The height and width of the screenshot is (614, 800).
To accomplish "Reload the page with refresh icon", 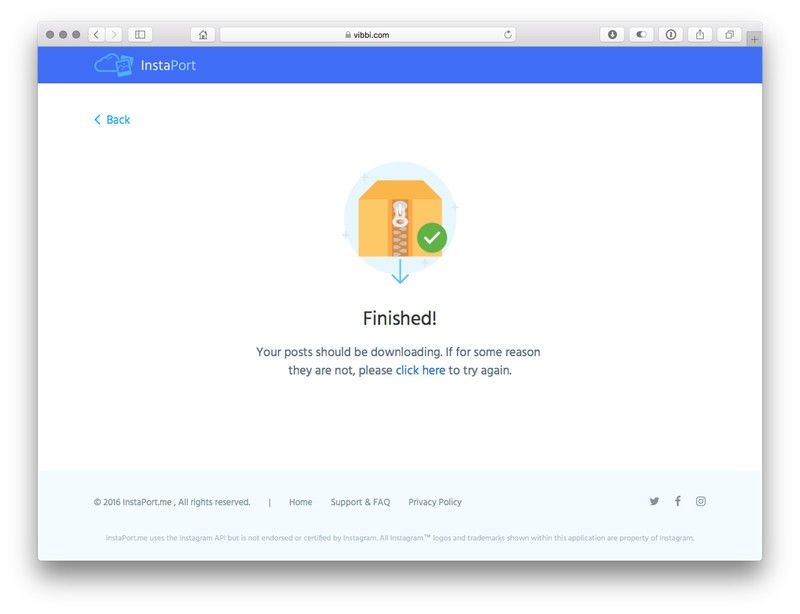I will point(508,35).
